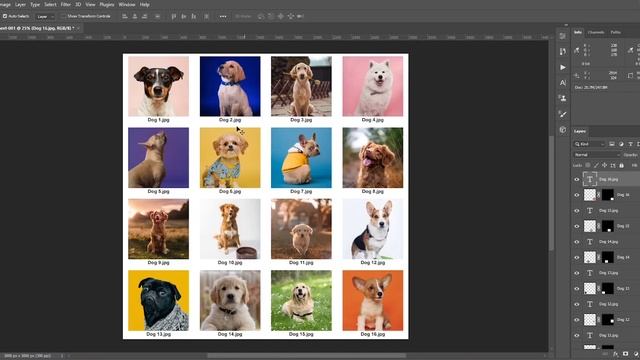Hide the Dog 14 image layer
640x360 pixels.
(x=577, y=257)
